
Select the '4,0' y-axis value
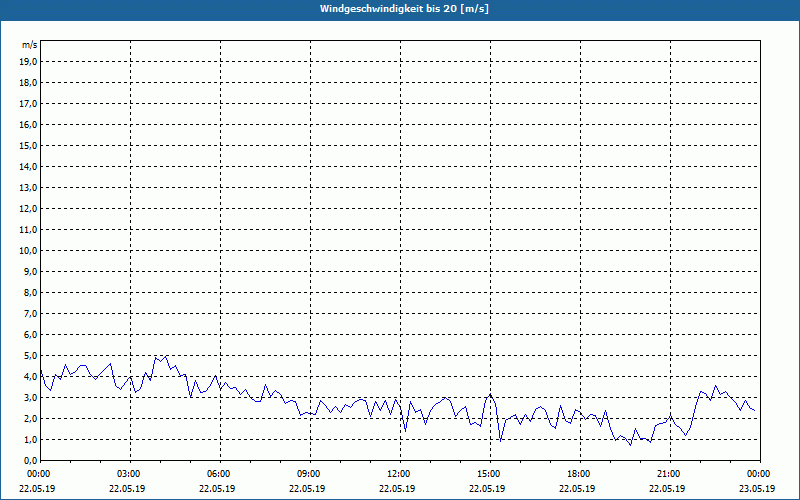pyautogui.click(x=30, y=377)
